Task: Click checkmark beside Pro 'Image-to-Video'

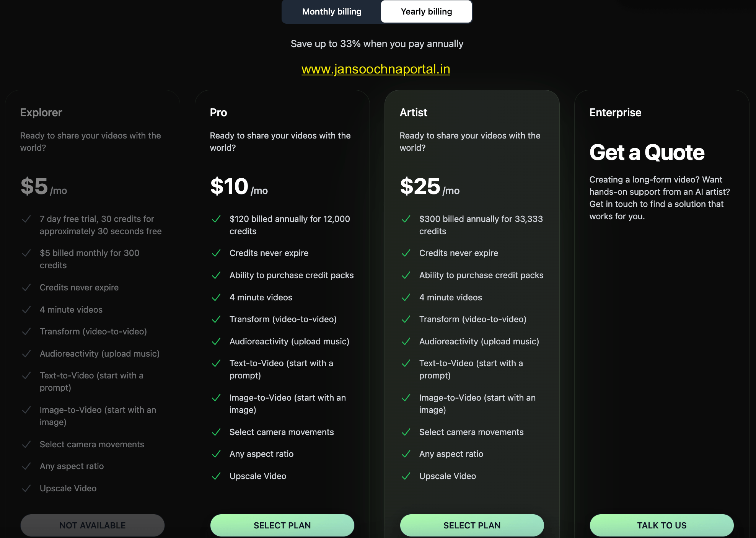Action: (216, 398)
